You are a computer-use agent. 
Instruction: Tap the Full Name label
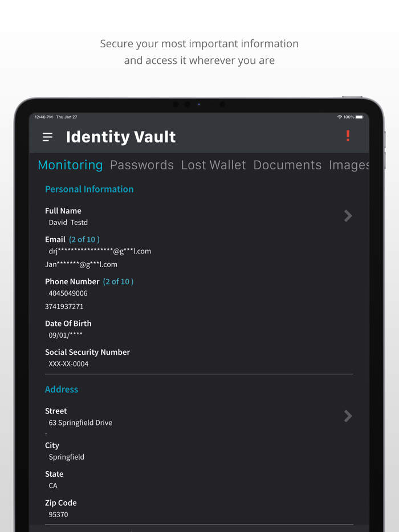[x=63, y=211]
